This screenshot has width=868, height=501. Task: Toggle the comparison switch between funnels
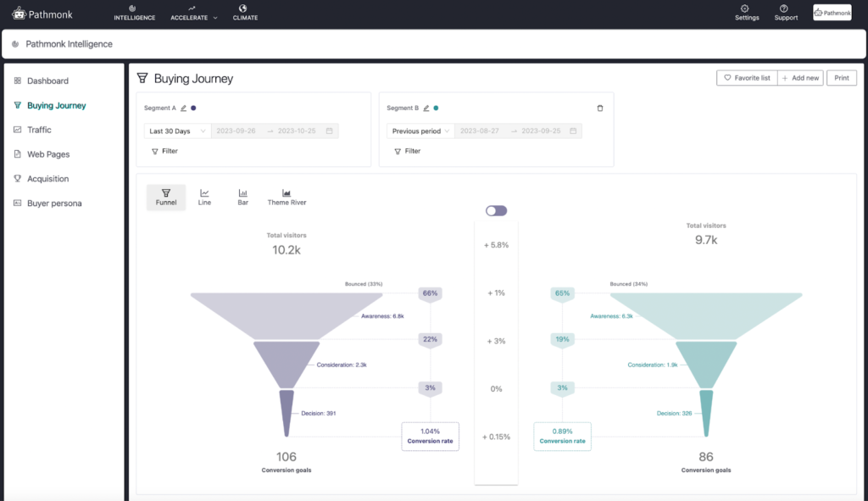coord(495,209)
